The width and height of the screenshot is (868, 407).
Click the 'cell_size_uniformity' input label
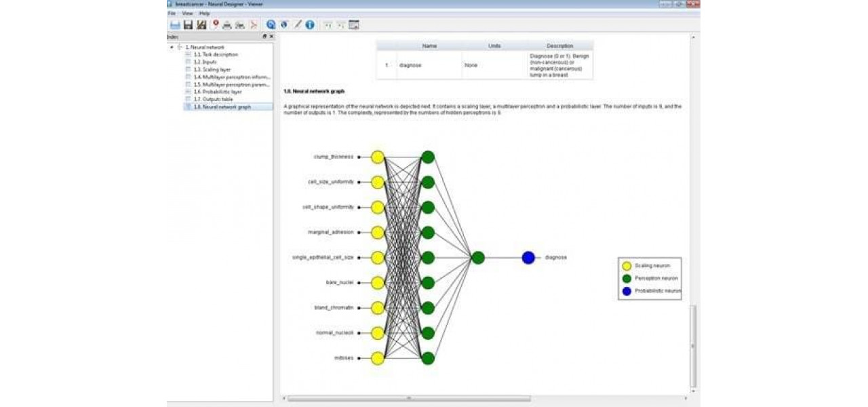(x=331, y=182)
